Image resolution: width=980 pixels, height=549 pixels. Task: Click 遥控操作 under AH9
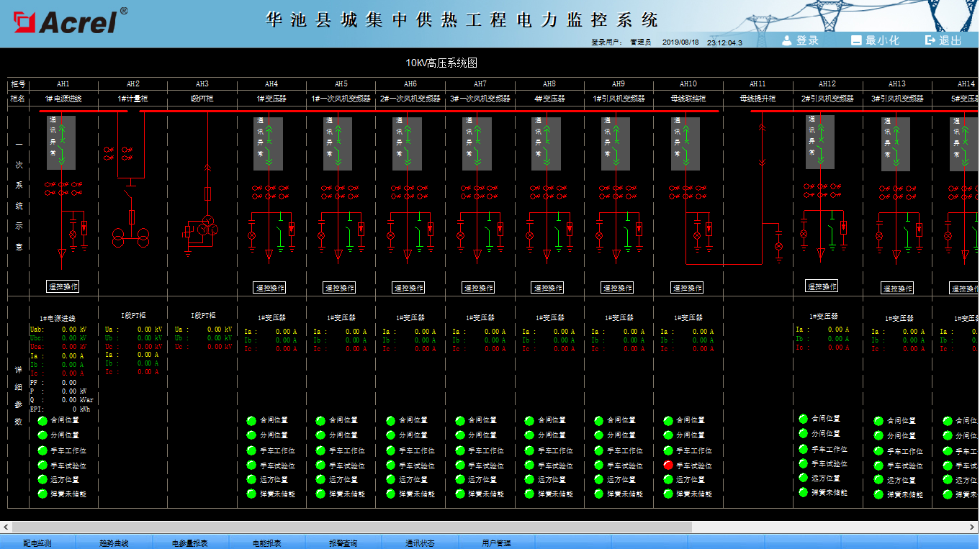pos(617,288)
